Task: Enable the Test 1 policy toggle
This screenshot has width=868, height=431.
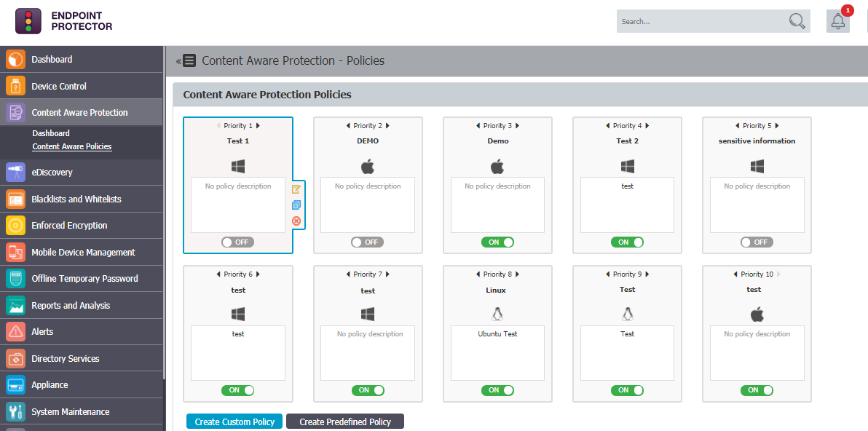Action: 237,242
